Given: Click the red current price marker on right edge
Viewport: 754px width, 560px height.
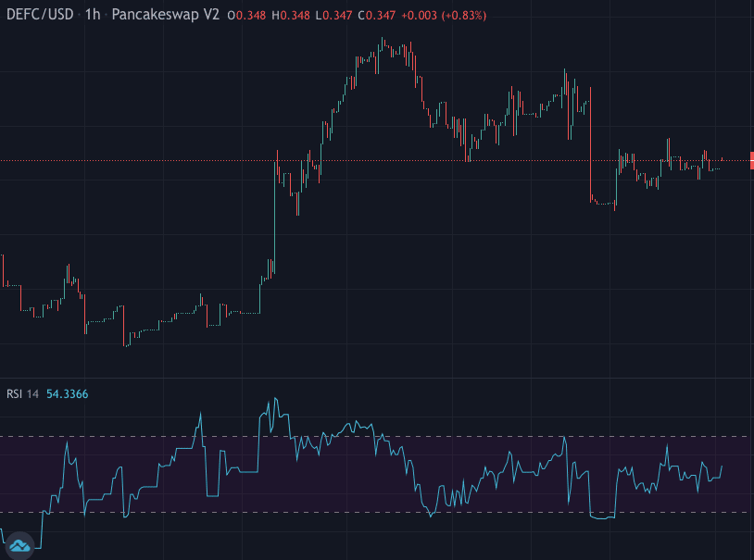Looking at the screenshot, I should (750, 160).
